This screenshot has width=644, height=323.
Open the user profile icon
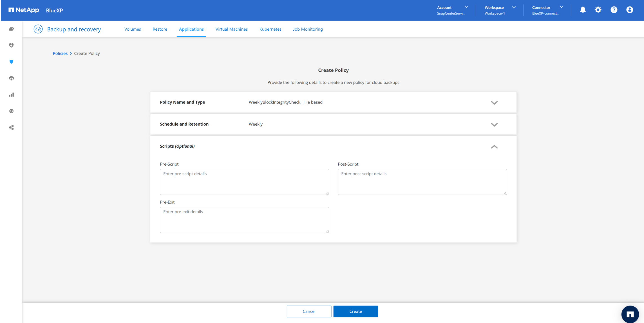pyautogui.click(x=629, y=10)
